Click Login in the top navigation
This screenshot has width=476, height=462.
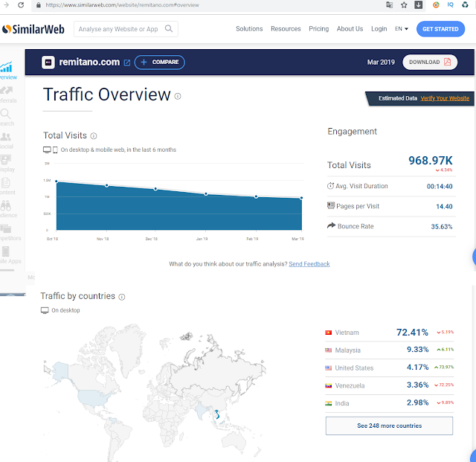[x=379, y=29]
